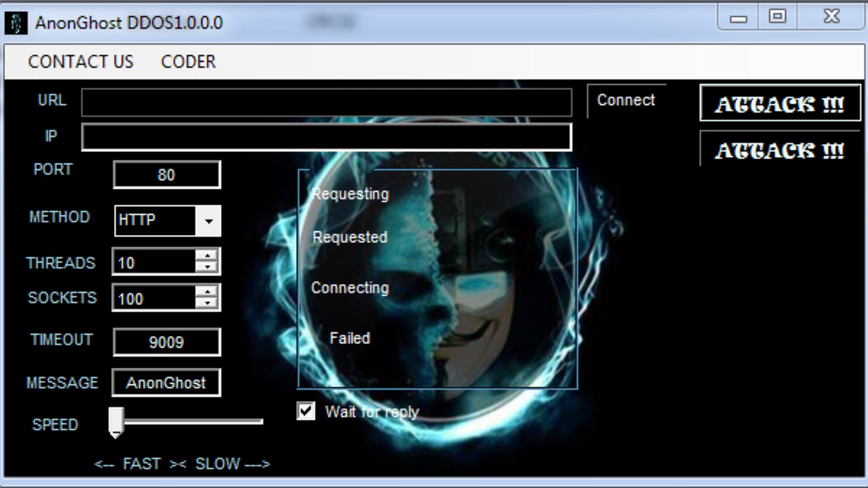Click the upper ATTACK !!! button
Screen dimensions: 868x488
pos(779,103)
